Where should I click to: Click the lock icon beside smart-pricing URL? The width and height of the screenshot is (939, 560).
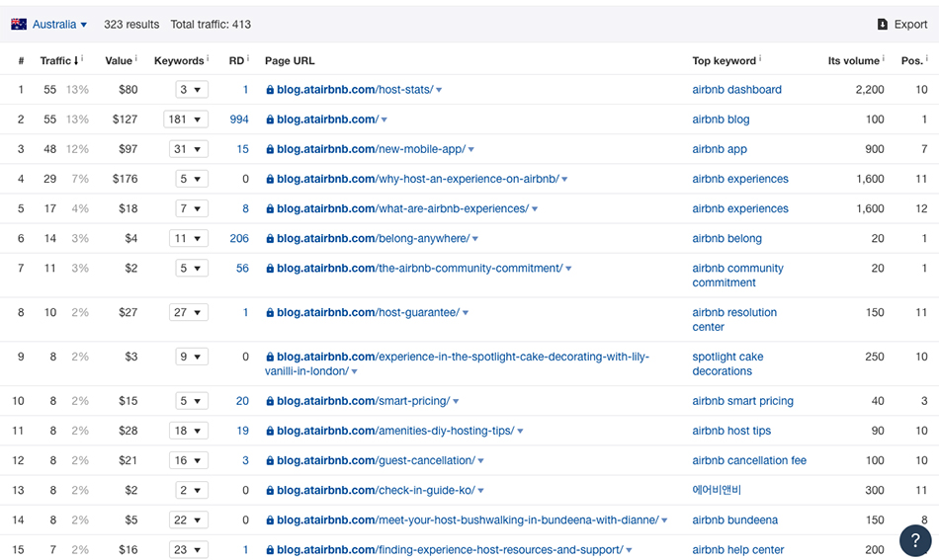(x=270, y=401)
